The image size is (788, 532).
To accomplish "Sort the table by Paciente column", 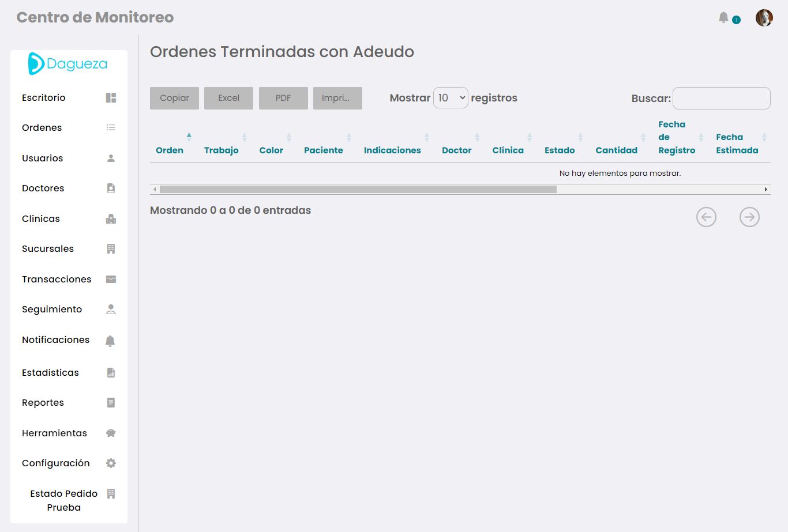I will click(324, 149).
